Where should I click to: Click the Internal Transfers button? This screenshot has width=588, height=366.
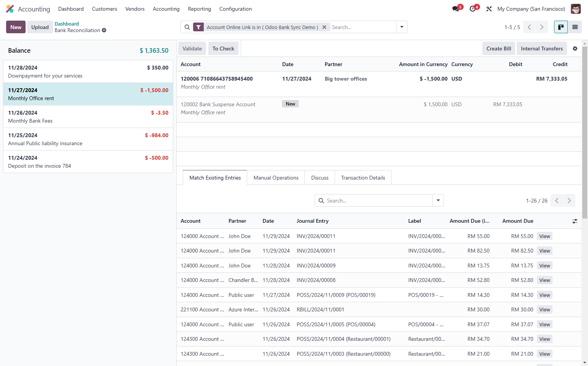(542, 49)
